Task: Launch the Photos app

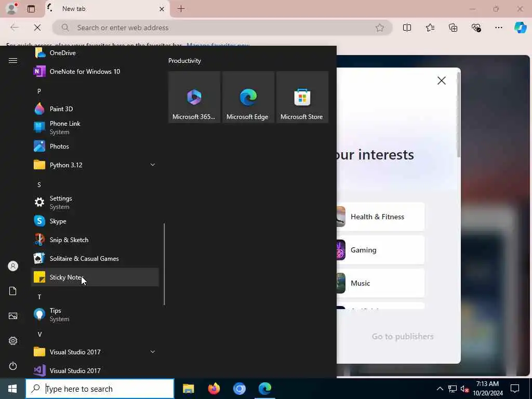Action: (95, 146)
